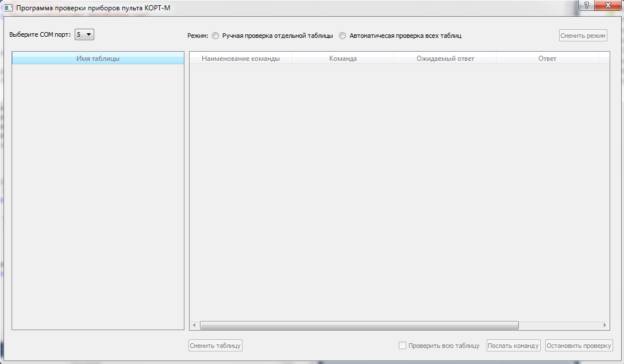The width and height of the screenshot is (624, 364).
Task: Click the Ответ column header
Action: pyautogui.click(x=547, y=59)
